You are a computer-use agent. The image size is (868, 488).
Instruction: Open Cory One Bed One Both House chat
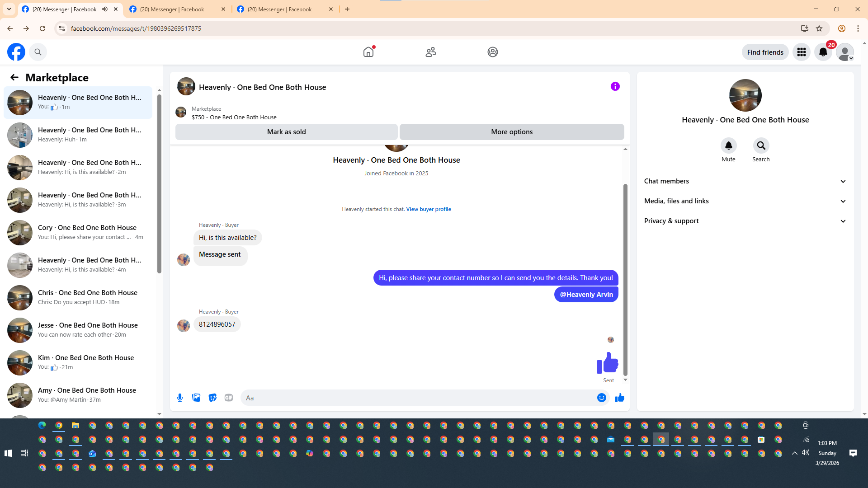(78, 232)
